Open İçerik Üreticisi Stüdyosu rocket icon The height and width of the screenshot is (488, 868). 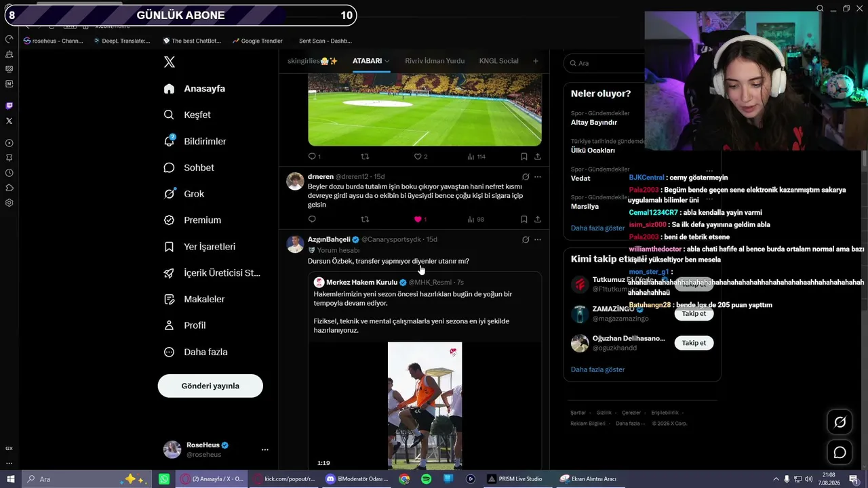170,273
